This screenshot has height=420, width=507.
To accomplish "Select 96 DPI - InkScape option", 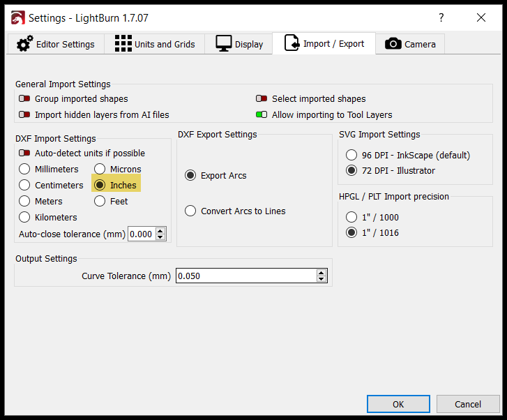I will coord(351,155).
